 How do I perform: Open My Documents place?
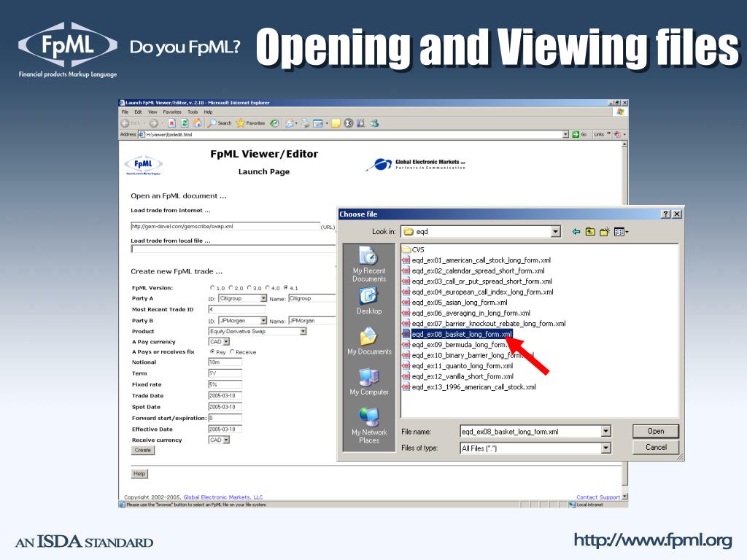click(368, 341)
